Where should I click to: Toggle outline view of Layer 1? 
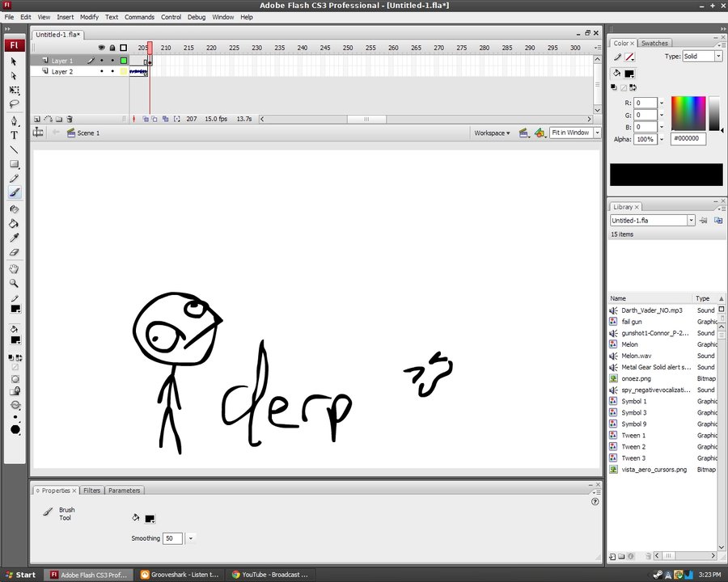coord(124,61)
